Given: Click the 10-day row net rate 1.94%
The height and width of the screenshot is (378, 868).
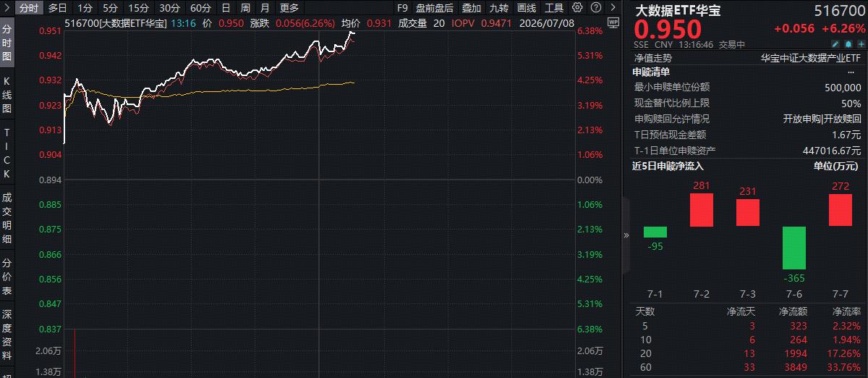Looking at the screenshot, I should (846, 340).
